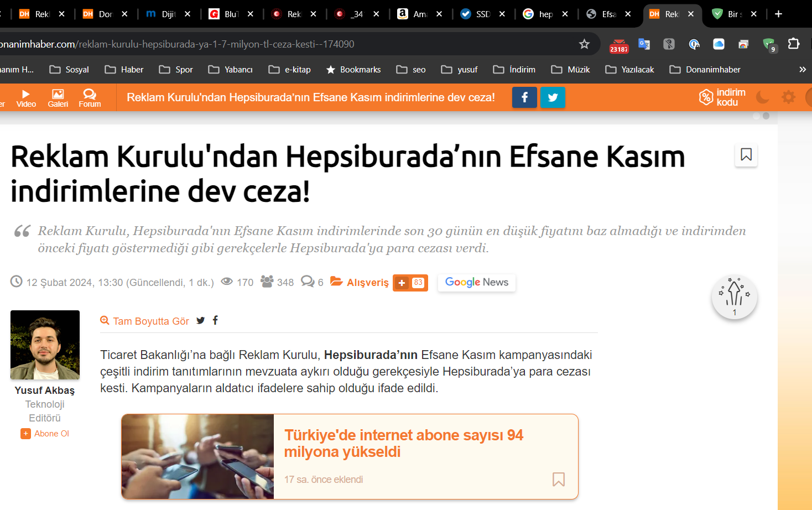The height and width of the screenshot is (510, 812).
Task: Open the Galeri section
Action: point(58,98)
